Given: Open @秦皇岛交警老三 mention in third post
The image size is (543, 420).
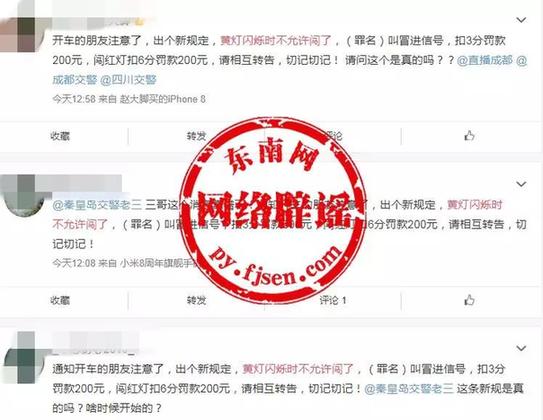Looking at the screenshot, I should pos(409,389).
